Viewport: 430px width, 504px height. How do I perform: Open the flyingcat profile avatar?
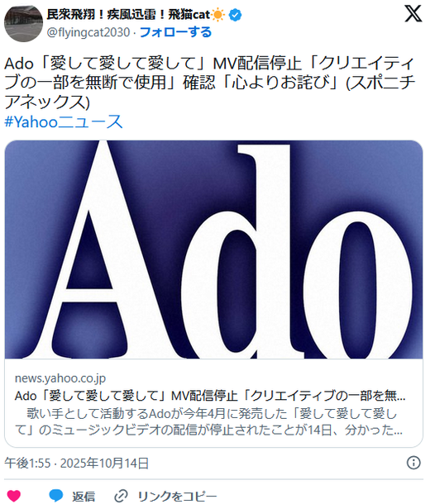tap(23, 23)
